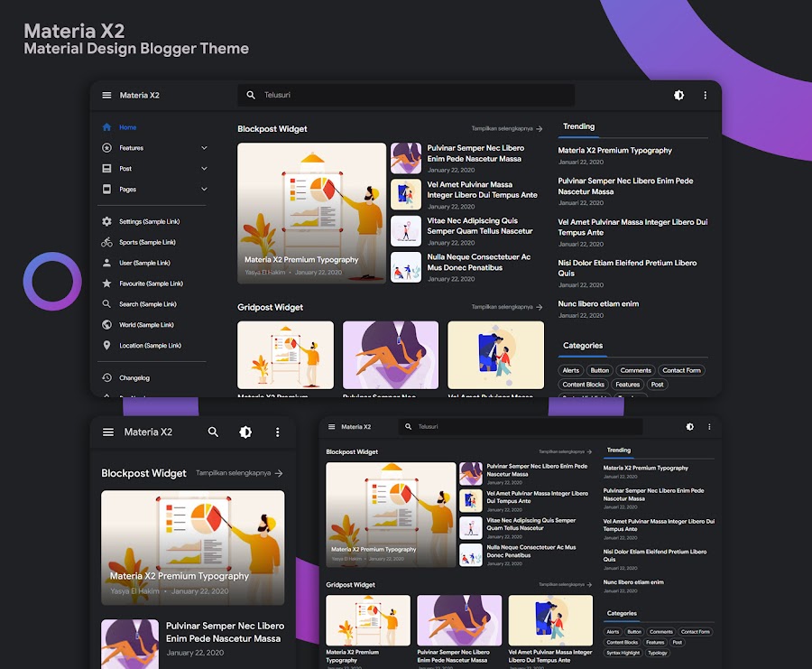
Task: Open hamburger menu in top desktop preview
Action: (x=106, y=96)
